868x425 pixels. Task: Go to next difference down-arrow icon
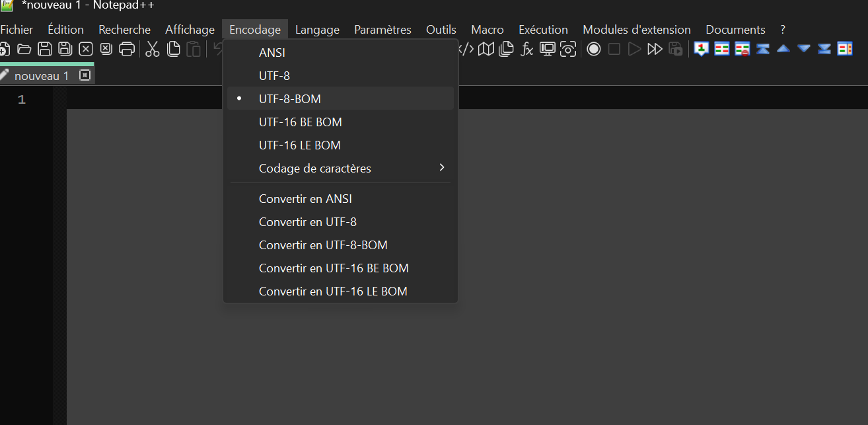[804, 49]
